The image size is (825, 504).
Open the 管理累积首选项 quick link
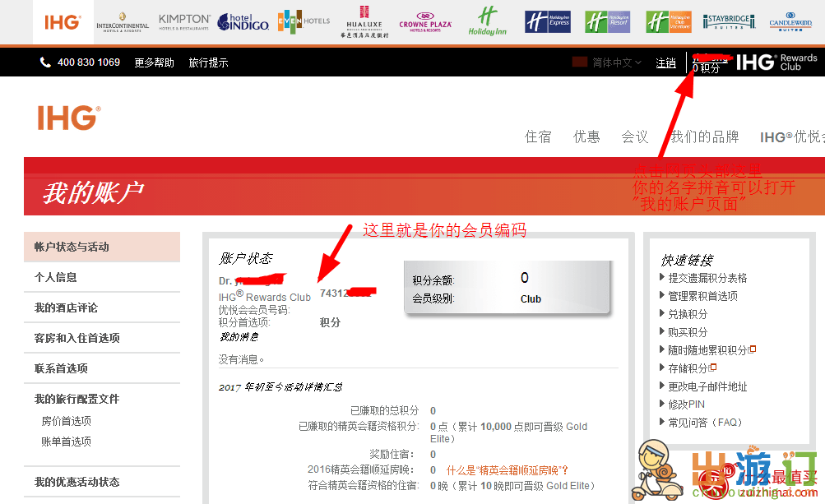tap(702, 296)
